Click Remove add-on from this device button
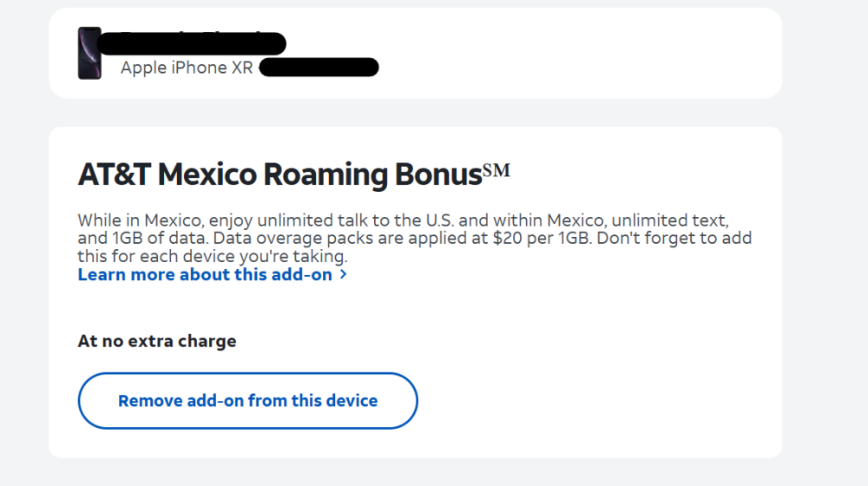This screenshot has width=868, height=486. point(248,401)
